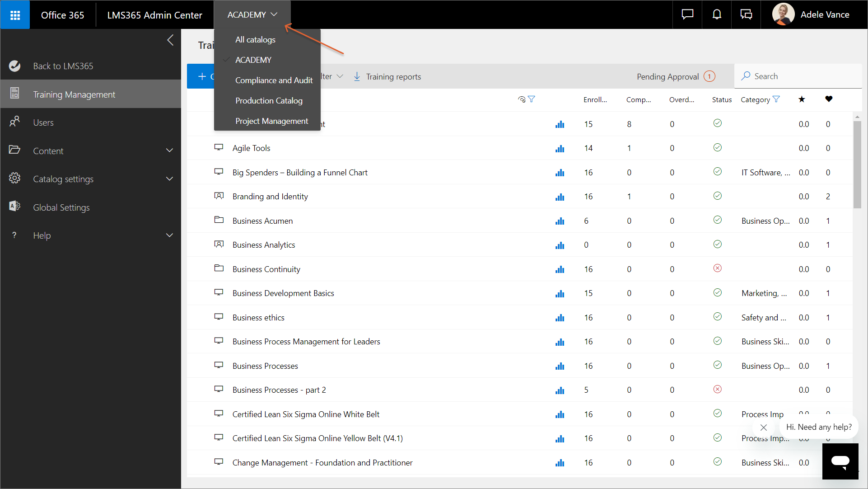Image resolution: width=868 pixels, height=489 pixels.
Task: Select Production Catalog from the menu
Action: coord(269,101)
